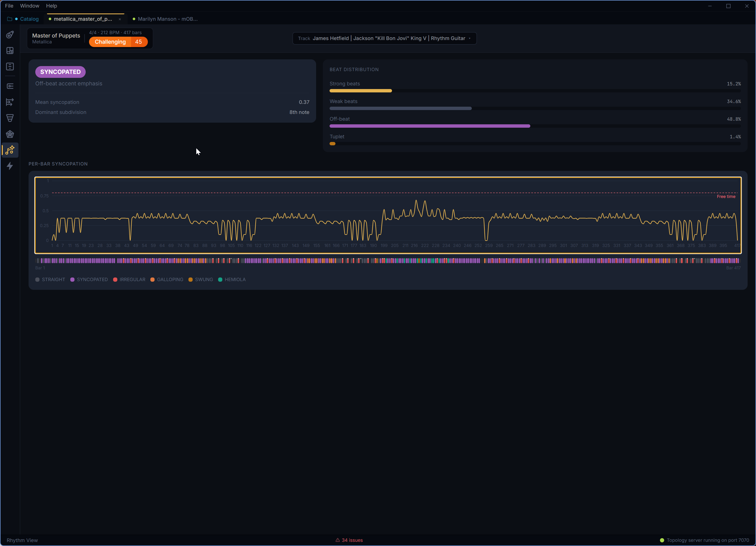This screenshot has width=756, height=546.
Task: Click the fretboard card sidebar icon
Action: tap(10, 86)
